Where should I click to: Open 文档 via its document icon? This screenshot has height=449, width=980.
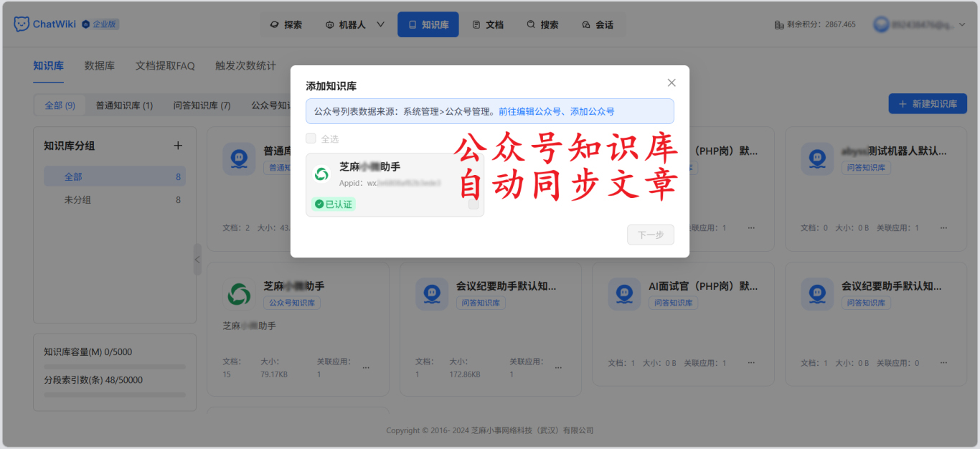click(477, 24)
